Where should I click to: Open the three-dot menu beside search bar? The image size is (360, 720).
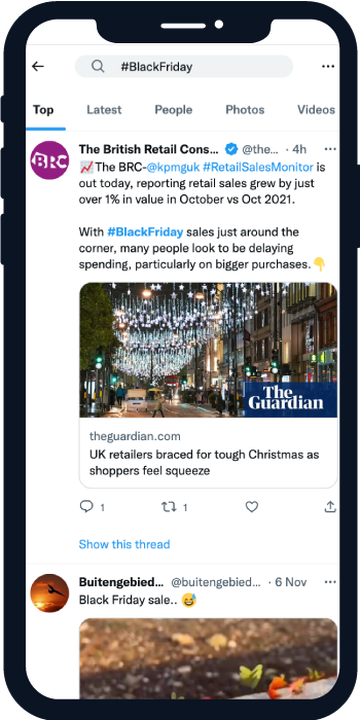tap(328, 67)
